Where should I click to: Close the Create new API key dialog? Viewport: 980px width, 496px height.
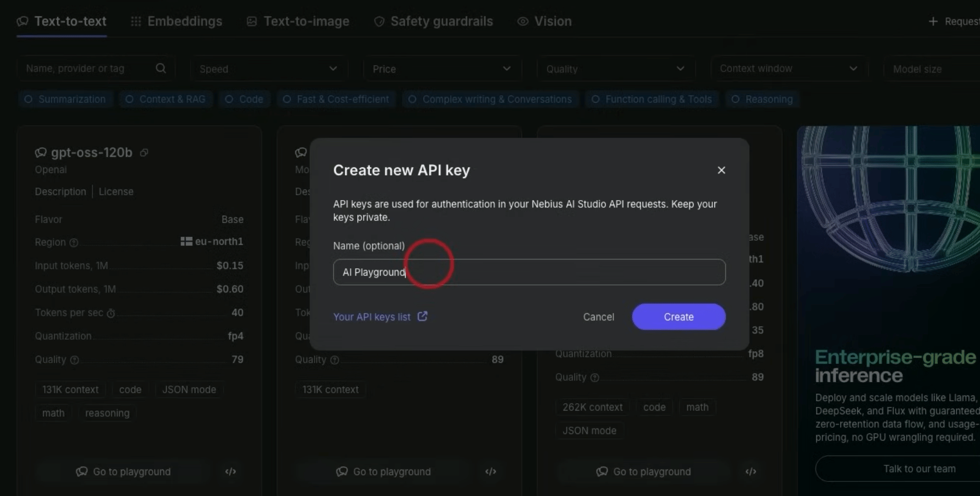click(721, 170)
